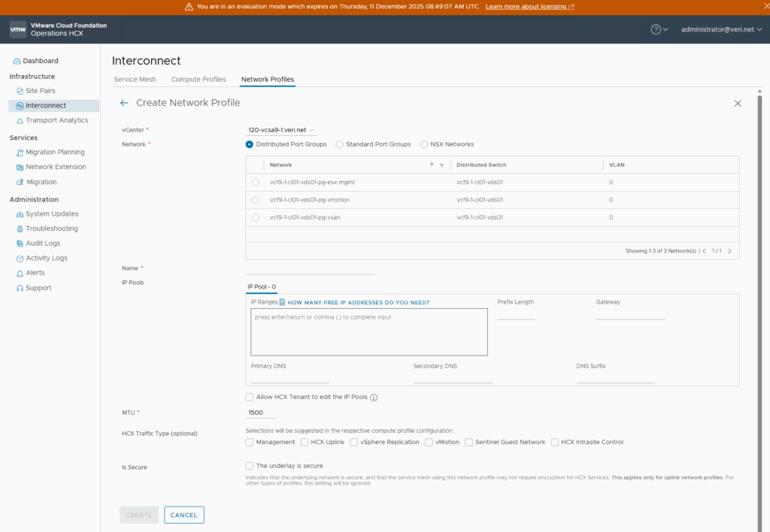
Task: Switch to the Service Mesh tab
Action: tap(135, 80)
